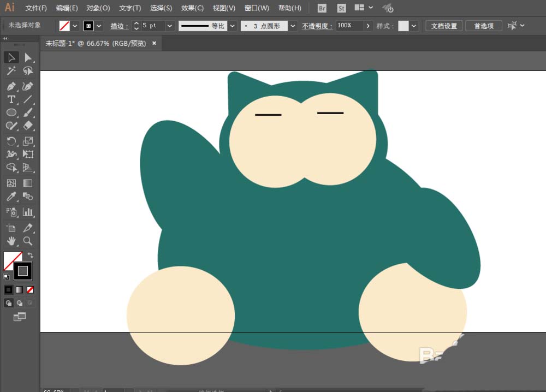Select the Scale tool
The image size is (546, 392).
click(28, 141)
